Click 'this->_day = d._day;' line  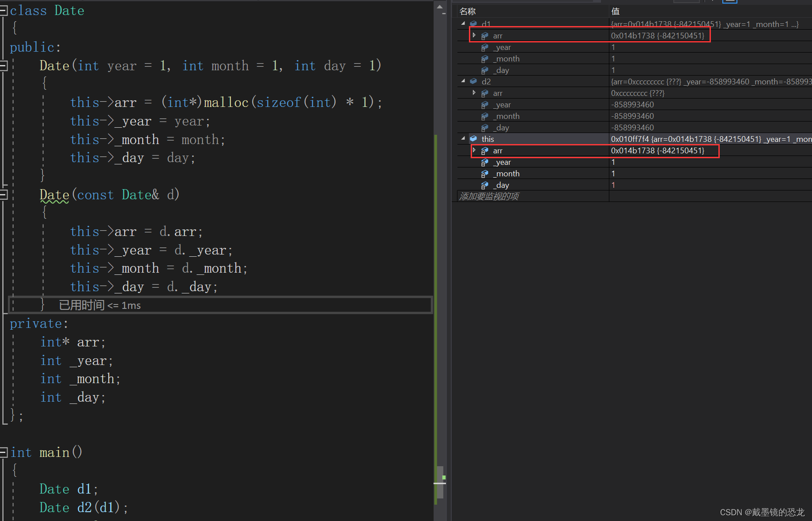pos(144,287)
